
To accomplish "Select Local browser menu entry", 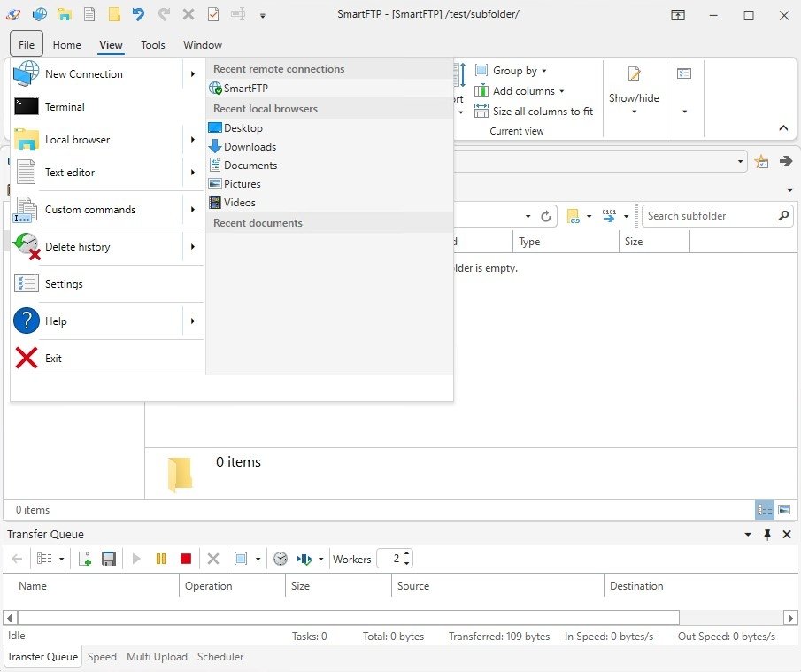I will coord(97,140).
